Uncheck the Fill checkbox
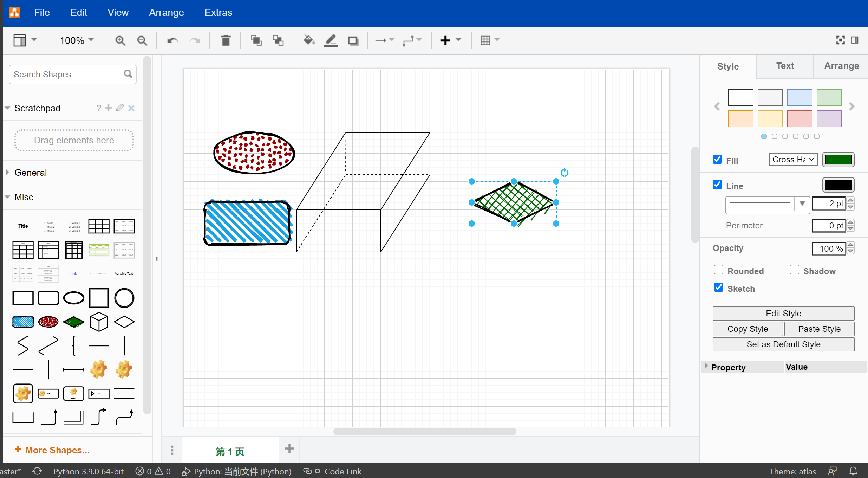Image resolution: width=868 pixels, height=478 pixels. click(x=717, y=159)
